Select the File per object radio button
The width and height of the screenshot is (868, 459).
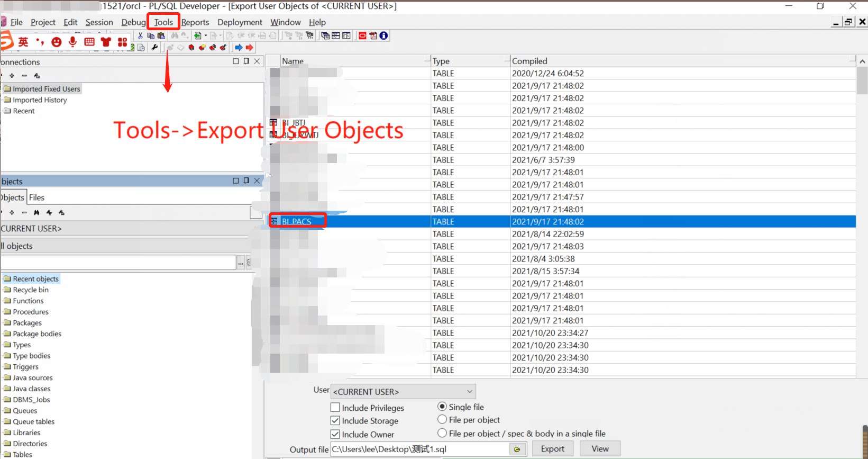click(442, 419)
